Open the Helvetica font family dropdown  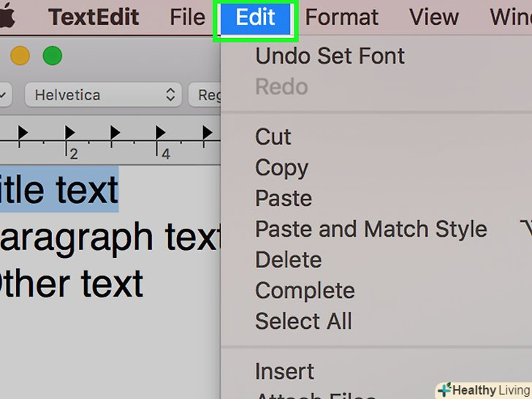[104, 94]
